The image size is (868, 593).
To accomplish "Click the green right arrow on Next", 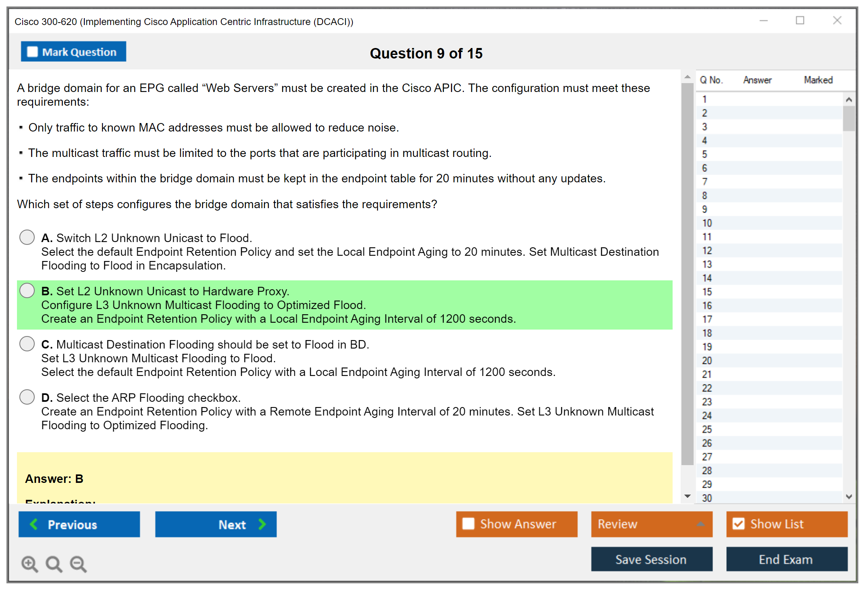I will [x=262, y=524].
